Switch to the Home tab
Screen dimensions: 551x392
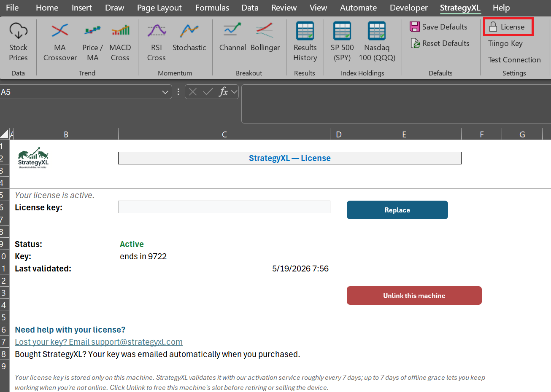pyautogui.click(x=47, y=8)
